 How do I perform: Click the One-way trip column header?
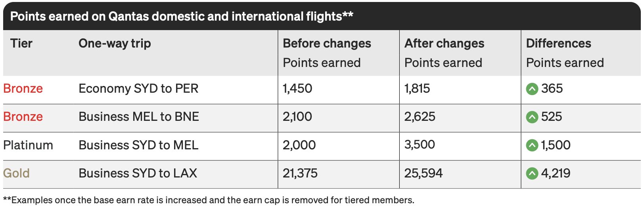(115, 44)
